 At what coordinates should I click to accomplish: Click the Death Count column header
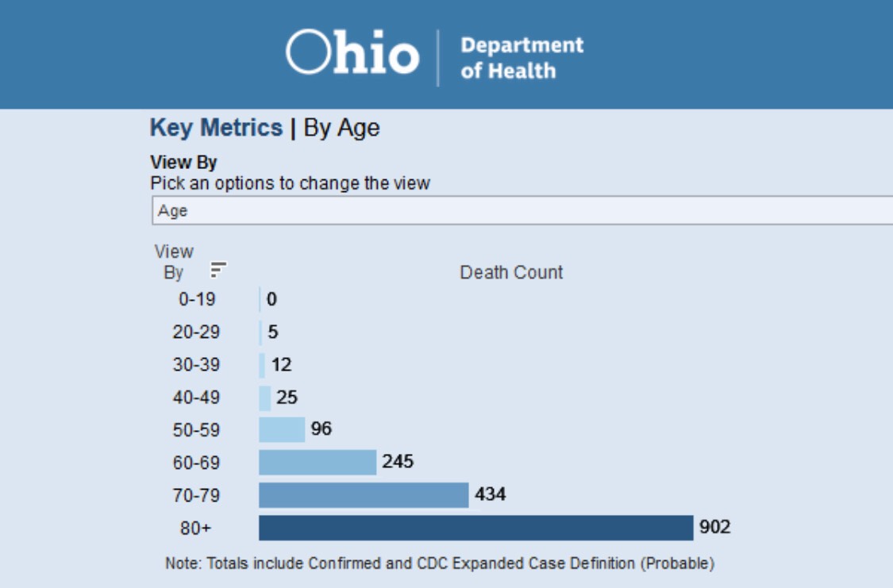(x=511, y=272)
